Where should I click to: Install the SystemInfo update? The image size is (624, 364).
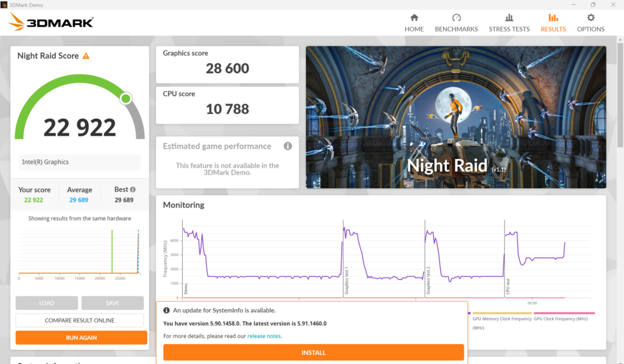pos(313,352)
